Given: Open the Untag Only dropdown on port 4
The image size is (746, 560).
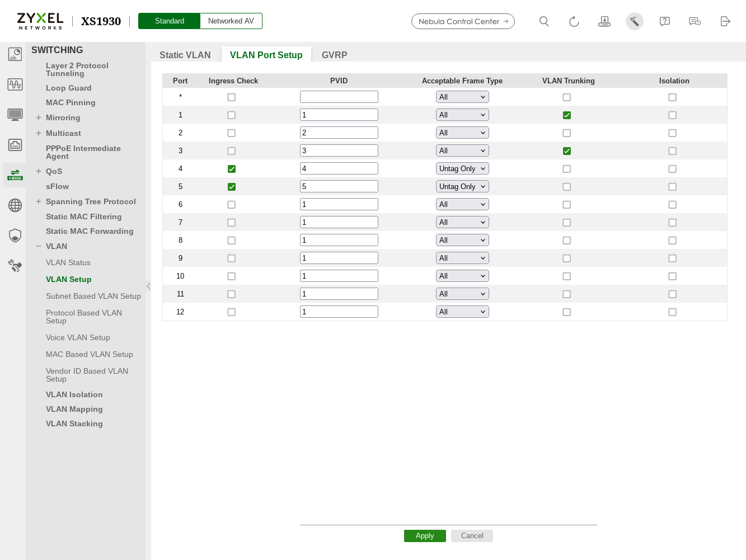Looking at the screenshot, I should click(x=462, y=168).
